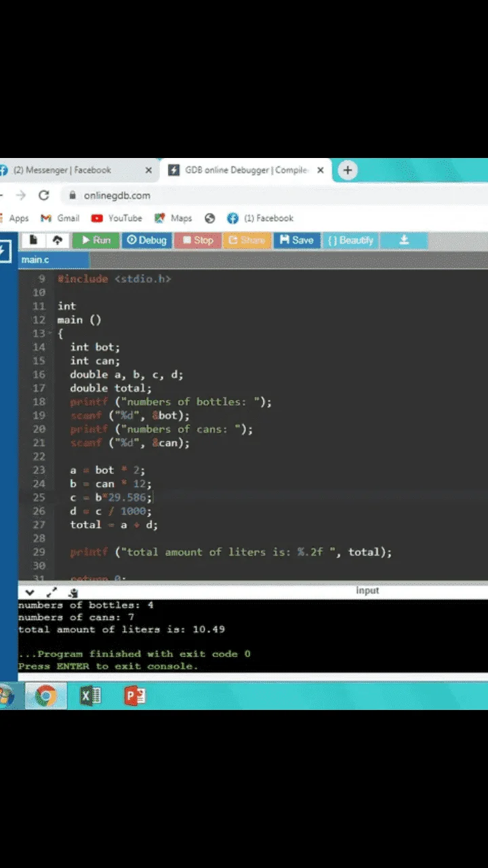The image size is (488, 868).
Task: Open Chrome from the taskbar
Action: [46, 696]
